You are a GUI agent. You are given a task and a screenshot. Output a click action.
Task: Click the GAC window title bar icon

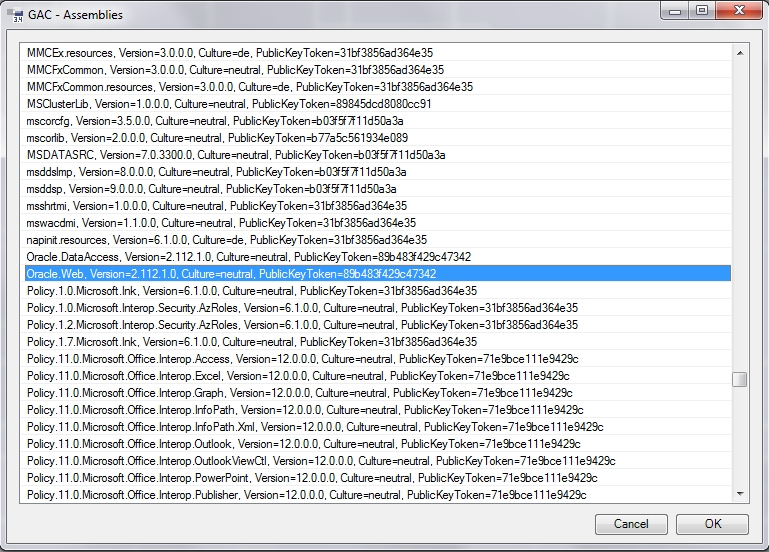(14, 13)
